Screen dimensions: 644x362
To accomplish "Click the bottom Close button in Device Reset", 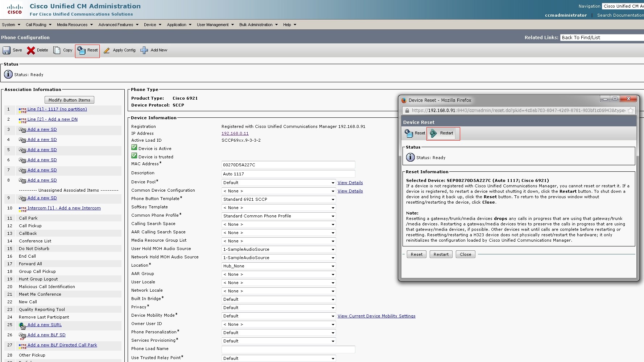I will click(466, 254).
